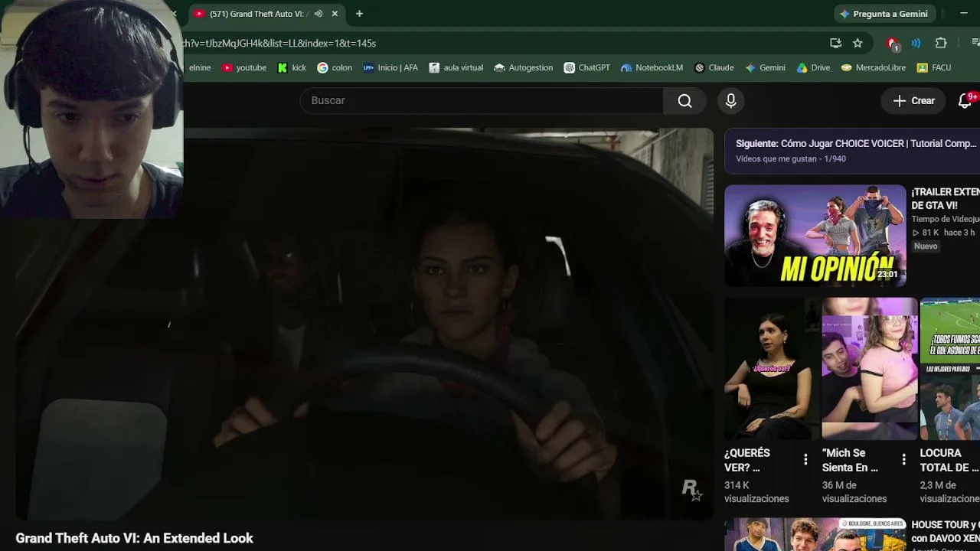Open the ¿QUERÉS VER? short thumbnail

pyautogui.click(x=770, y=368)
